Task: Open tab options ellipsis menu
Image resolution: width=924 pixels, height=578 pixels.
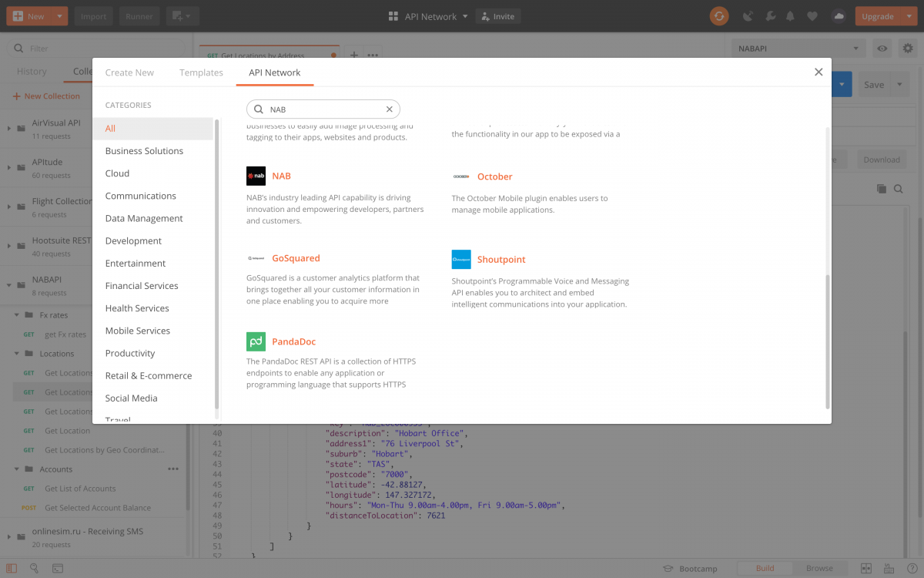Action: pos(373,55)
